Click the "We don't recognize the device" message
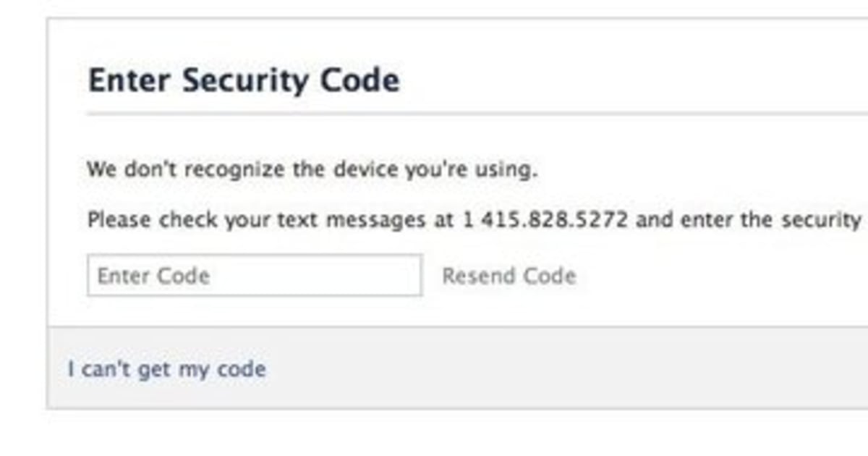The width and height of the screenshot is (868, 456). [x=312, y=170]
